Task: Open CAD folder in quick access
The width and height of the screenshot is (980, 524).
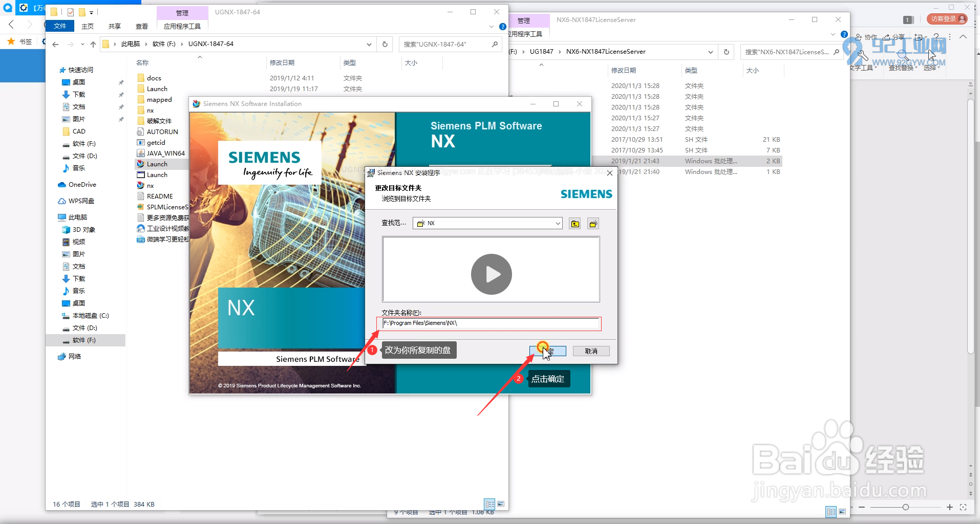Action: point(78,132)
